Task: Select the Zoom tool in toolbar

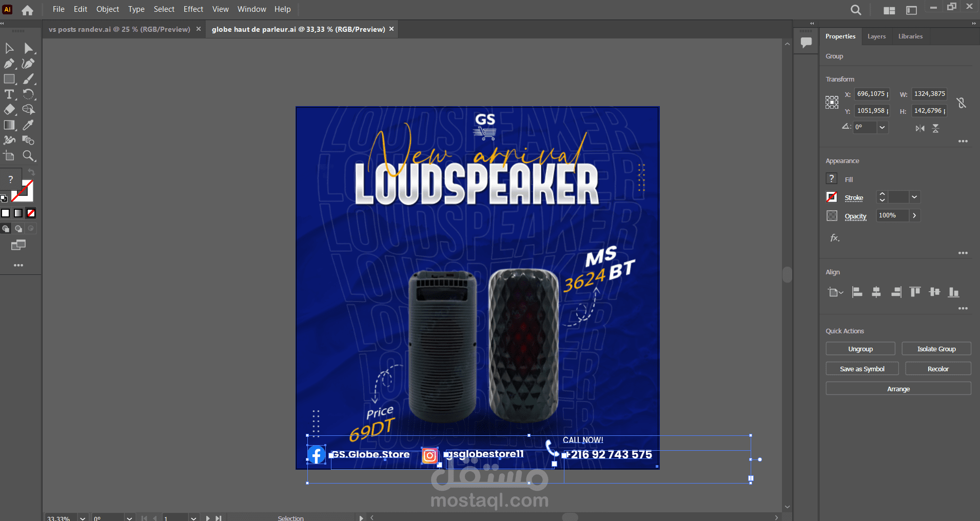Action: (x=28, y=156)
